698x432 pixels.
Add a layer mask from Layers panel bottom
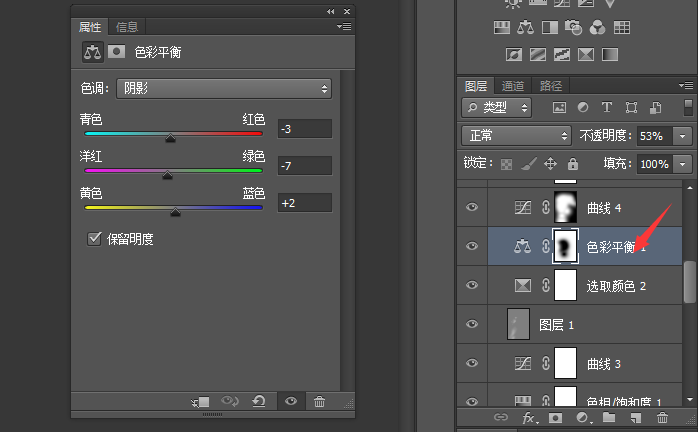coord(555,417)
